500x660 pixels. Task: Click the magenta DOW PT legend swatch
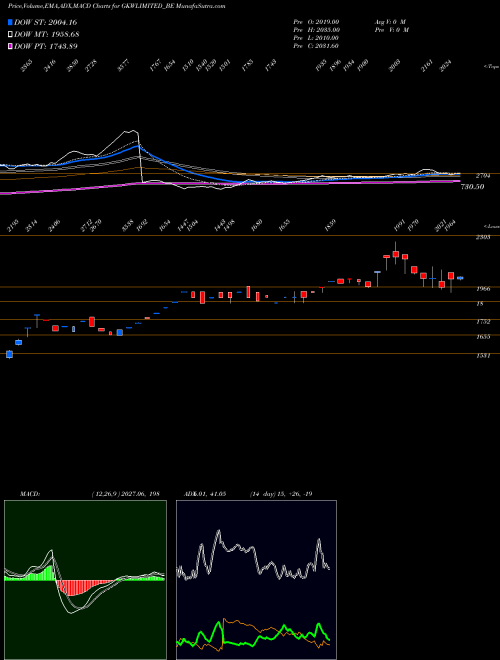tap(10, 46)
